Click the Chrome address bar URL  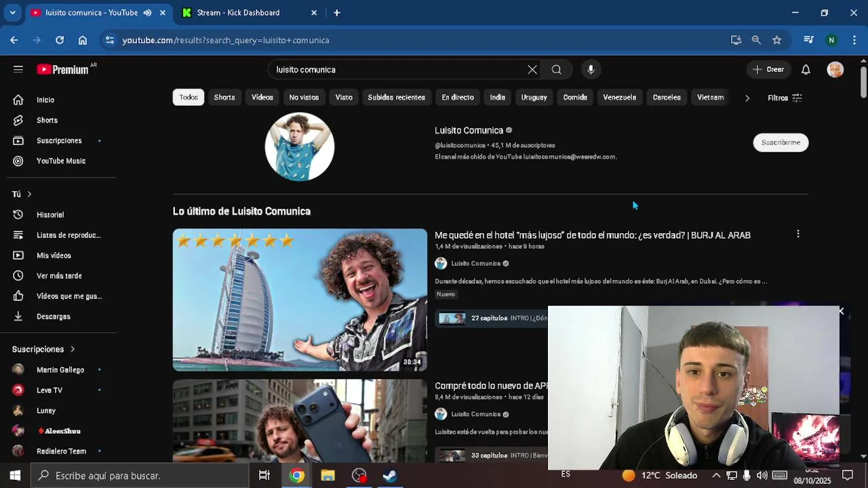pos(226,40)
